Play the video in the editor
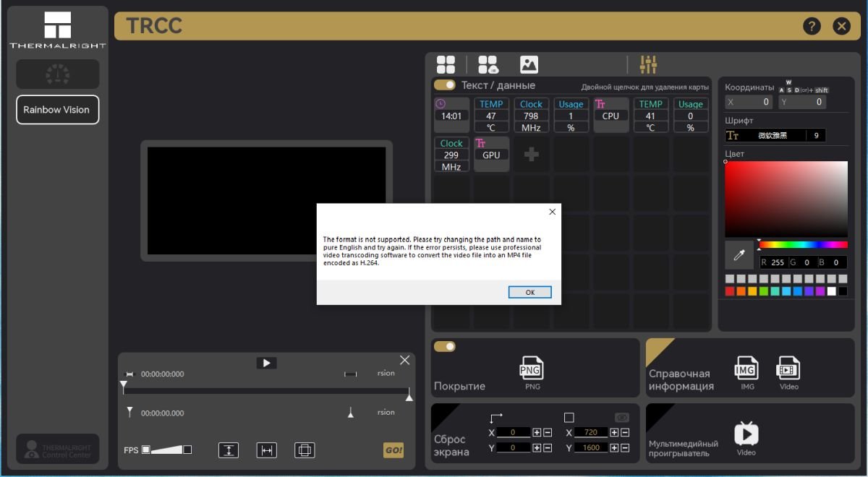This screenshot has width=868, height=477. [x=267, y=363]
